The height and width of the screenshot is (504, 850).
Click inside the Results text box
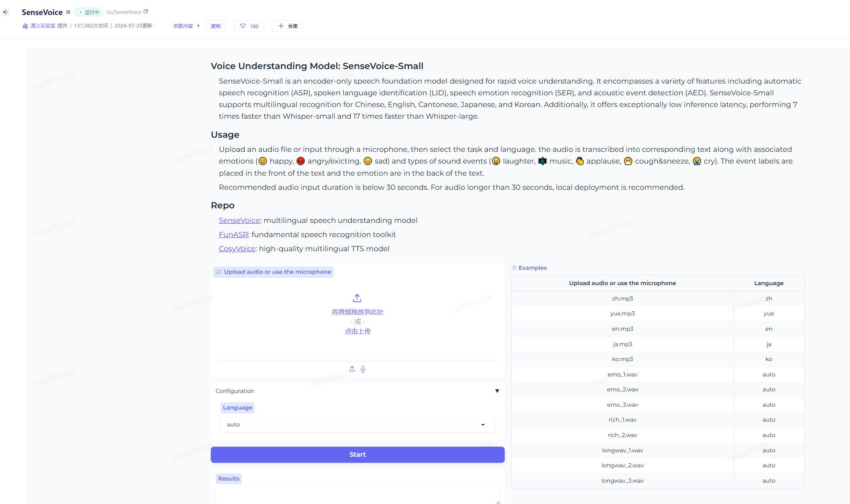pyautogui.click(x=357, y=496)
